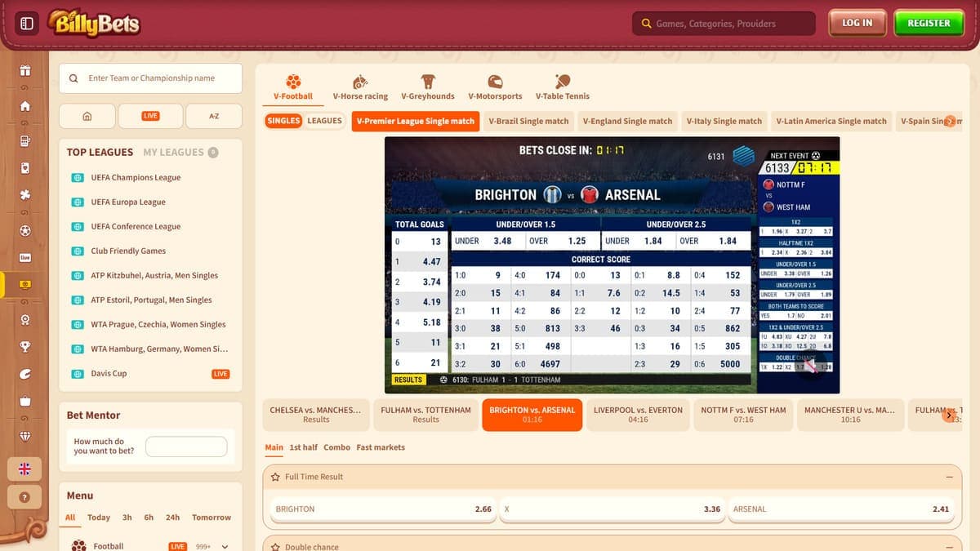The height and width of the screenshot is (551, 980).
Task: Open the clover icon in sidebar
Action: [x=25, y=195]
